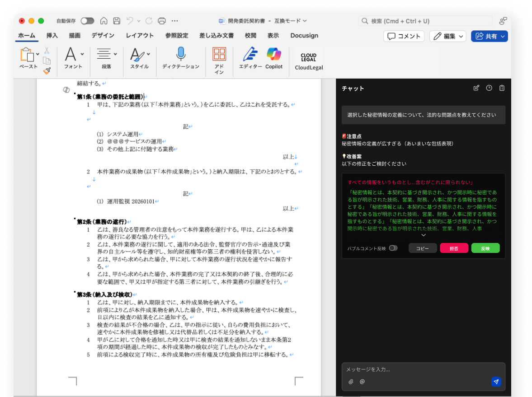Toggle AutoSave (自動保存) switch
This screenshot has width=532, height=397.
click(87, 21)
